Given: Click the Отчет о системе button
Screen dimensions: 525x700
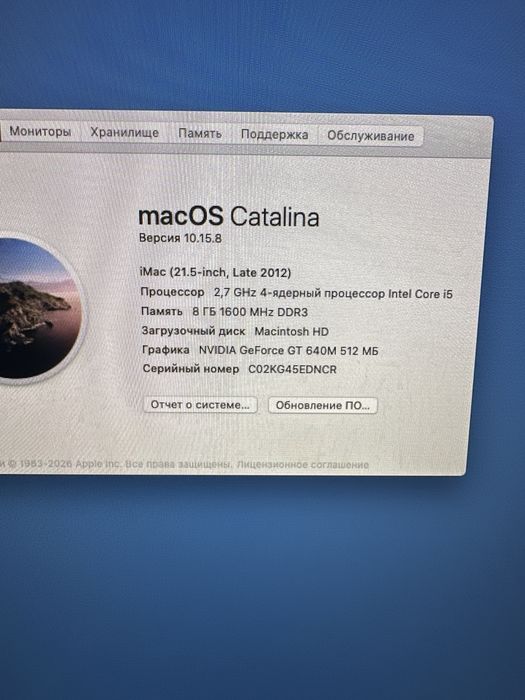Looking at the screenshot, I should coord(200,404).
